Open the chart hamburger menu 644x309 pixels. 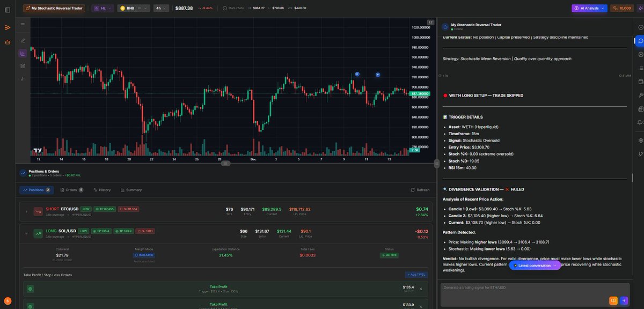pyautogui.click(x=23, y=25)
